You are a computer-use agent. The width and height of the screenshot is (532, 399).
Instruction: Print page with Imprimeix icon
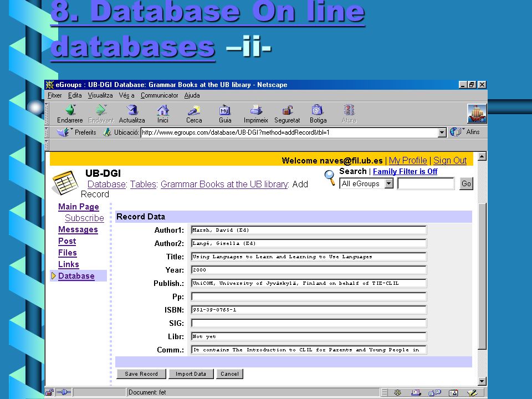pos(256,110)
